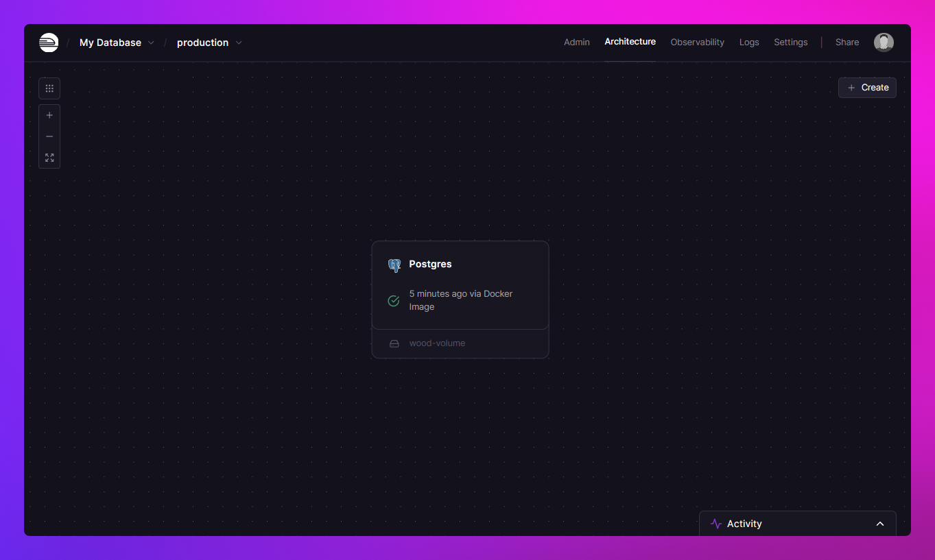Fit canvas to view icon
Screen dimensions: 935x560
[49, 158]
